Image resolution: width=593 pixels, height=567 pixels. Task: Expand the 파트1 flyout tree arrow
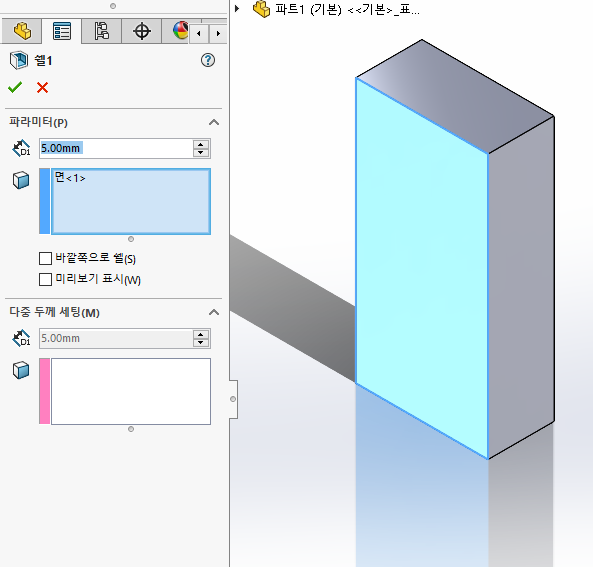(x=237, y=8)
